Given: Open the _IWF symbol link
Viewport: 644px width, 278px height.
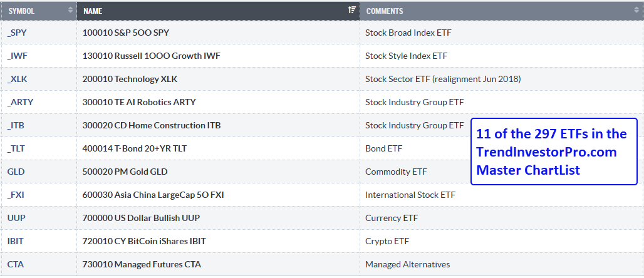Looking at the screenshot, I should click(x=18, y=56).
